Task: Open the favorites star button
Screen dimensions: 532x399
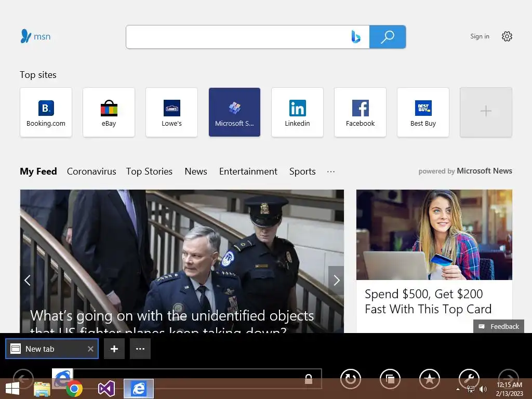Action: tap(430, 379)
